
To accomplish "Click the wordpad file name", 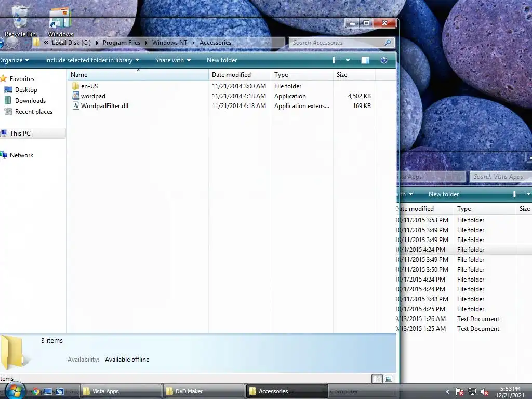I will coord(94,96).
